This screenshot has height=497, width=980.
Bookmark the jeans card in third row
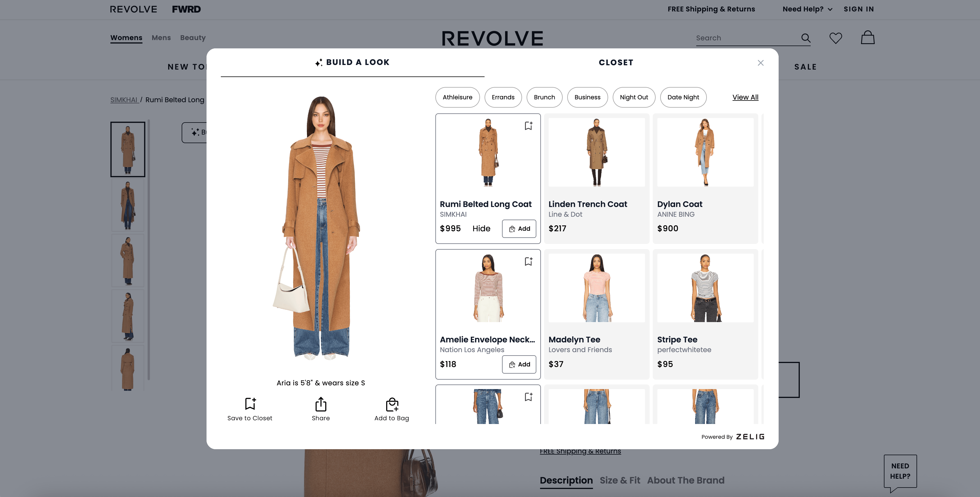tap(528, 397)
